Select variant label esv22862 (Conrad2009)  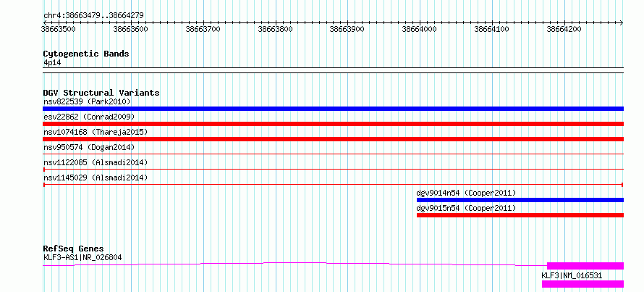pyautogui.click(x=89, y=117)
